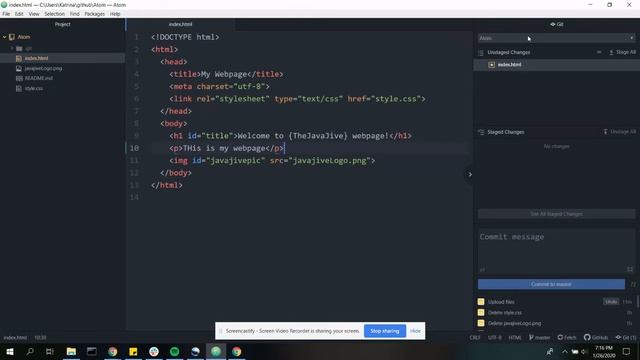640x360 pixels.
Task: Open Windows search from taskbar
Action: point(30,351)
